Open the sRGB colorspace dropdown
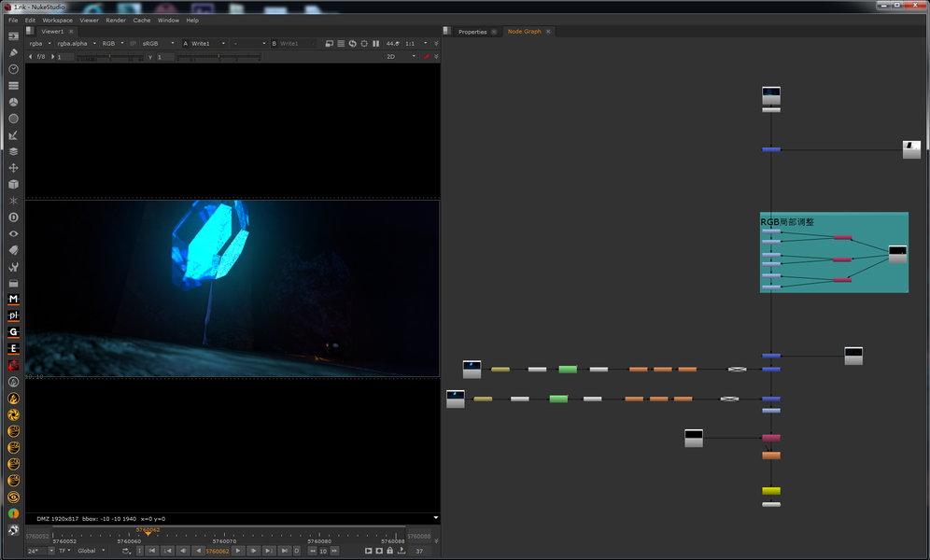This screenshot has width=930, height=560. (158, 43)
